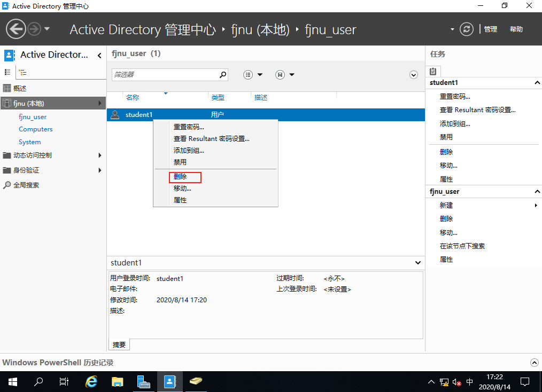Choose 属性 in context menu
The image size is (542, 392).
180,200
